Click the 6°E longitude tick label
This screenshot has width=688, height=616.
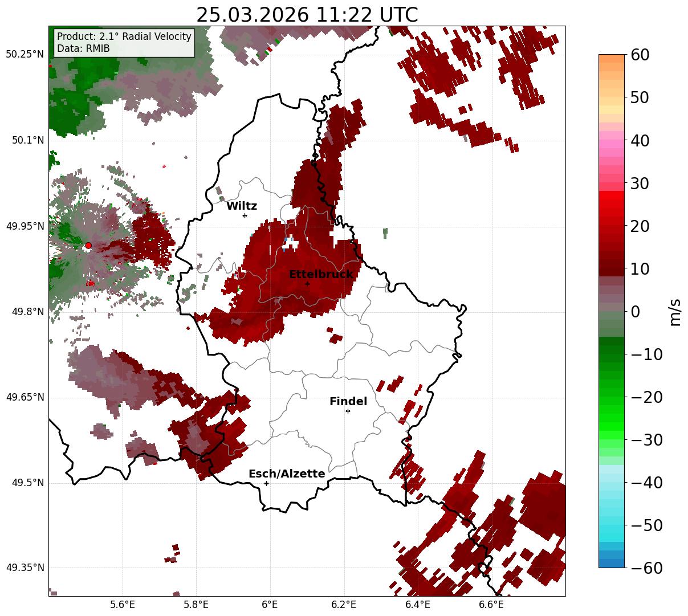270,605
